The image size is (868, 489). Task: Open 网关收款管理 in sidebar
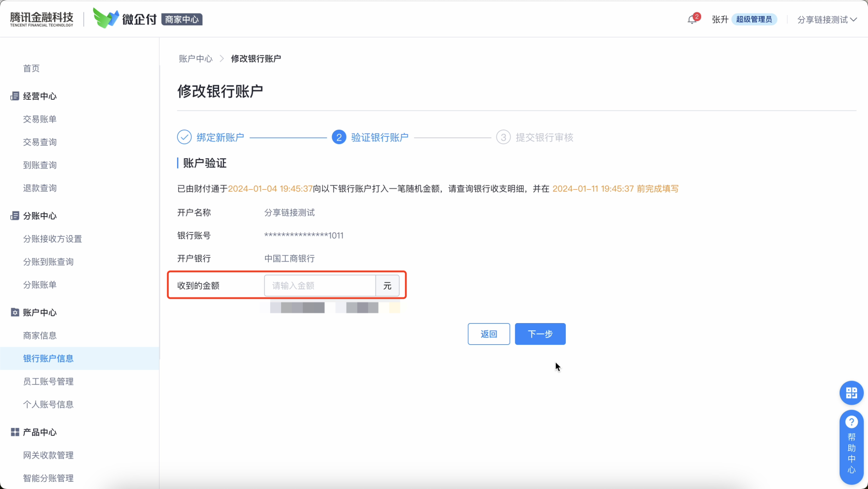(48, 455)
